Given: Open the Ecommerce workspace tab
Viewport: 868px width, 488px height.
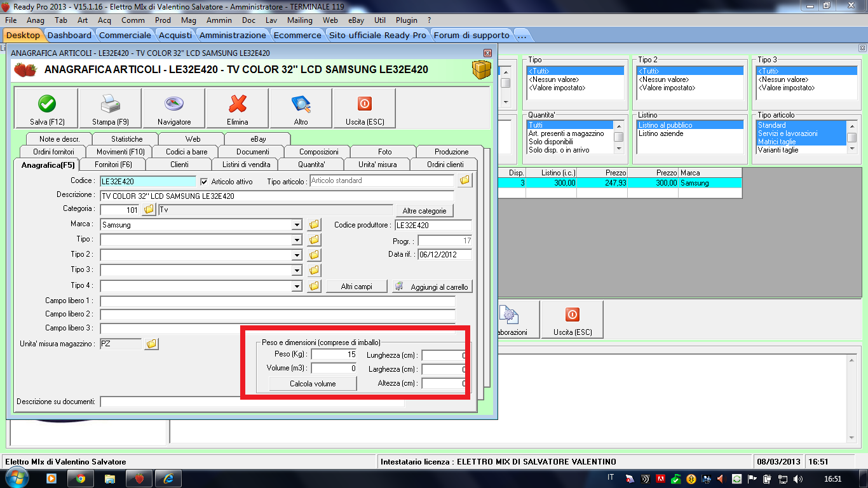Looking at the screenshot, I should tap(297, 35).
